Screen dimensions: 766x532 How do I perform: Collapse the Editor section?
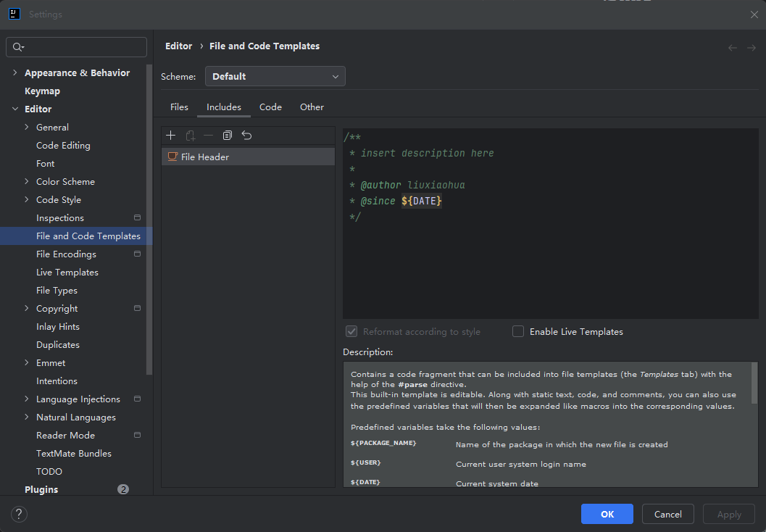[x=14, y=109]
